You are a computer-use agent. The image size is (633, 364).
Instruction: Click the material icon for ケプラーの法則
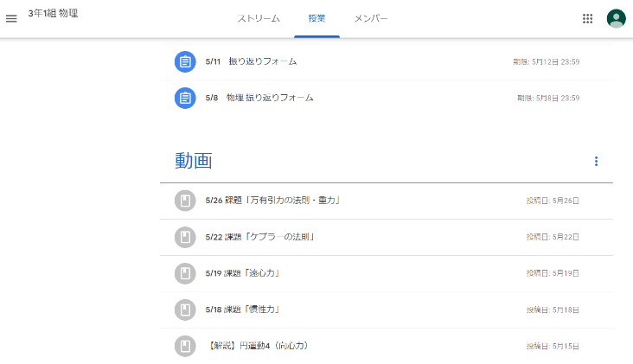pyautogui.click(x=184, y=237)
